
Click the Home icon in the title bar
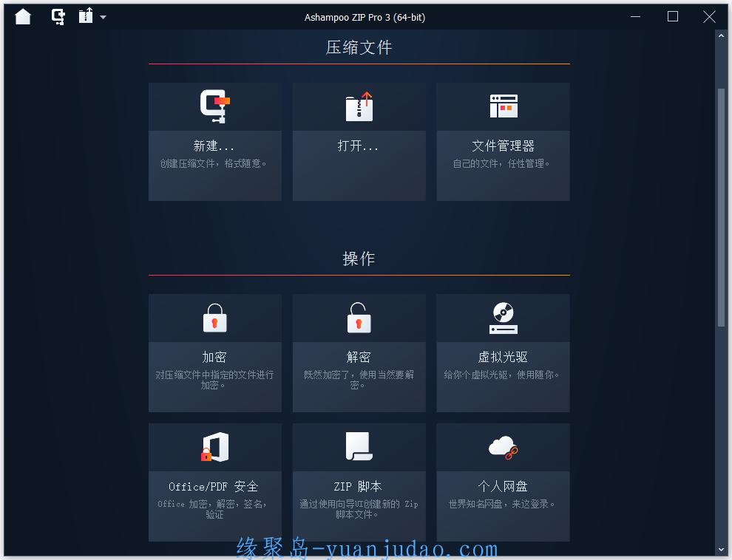pos(23,17)
